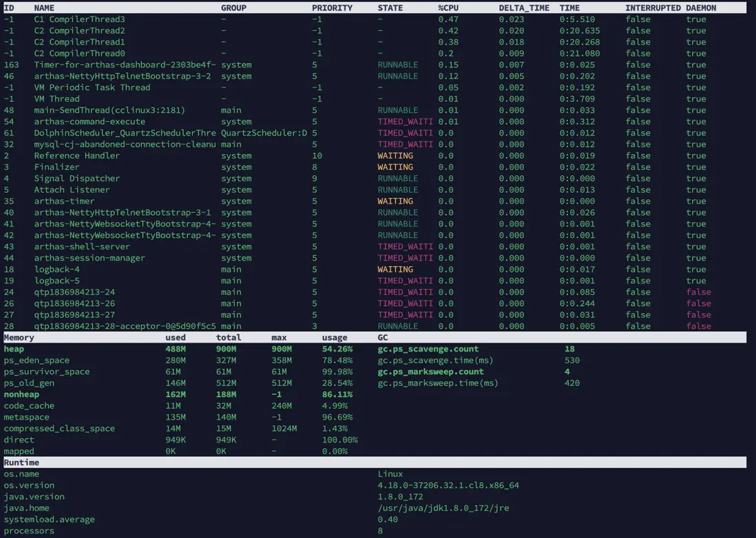The height and width of the screenshot is (538, 756).
Task: Click the Signal Dispatcher thread name
Action: click(x=76, y=178)
